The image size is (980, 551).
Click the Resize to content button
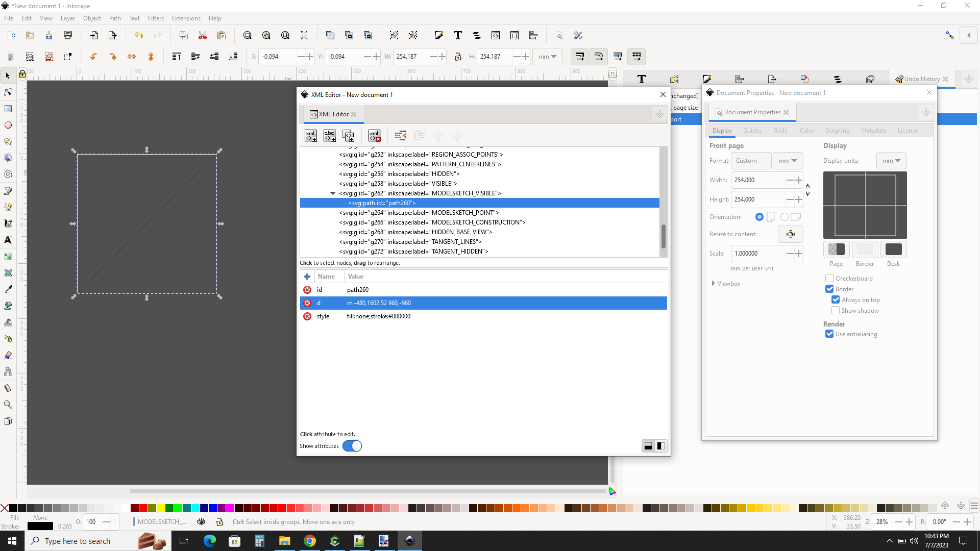[790, 234]
